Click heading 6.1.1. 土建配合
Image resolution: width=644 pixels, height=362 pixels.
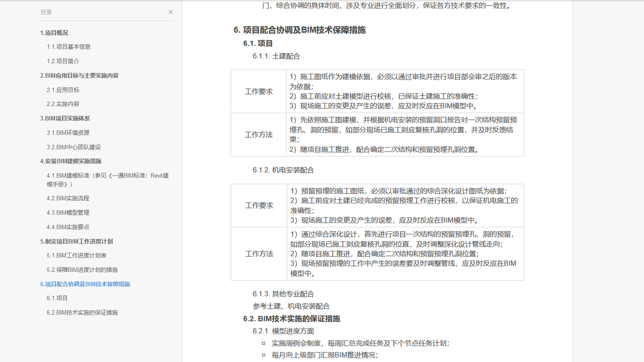coord(276,56)
